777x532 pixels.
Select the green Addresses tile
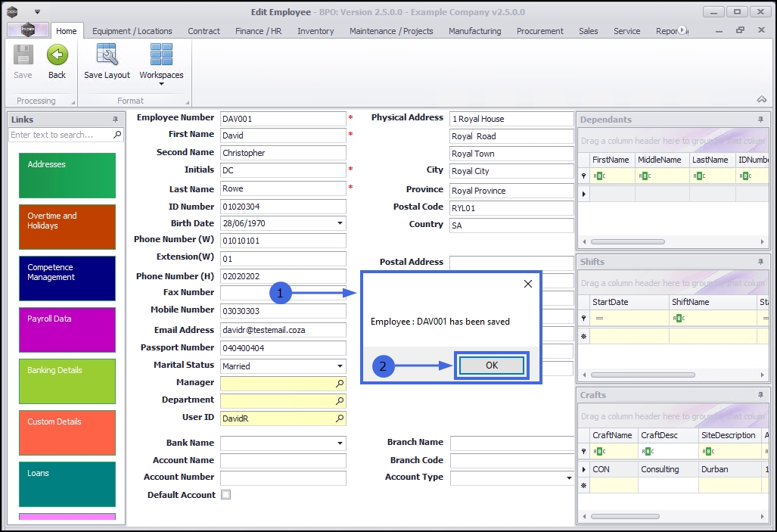[x=67, y=175]
